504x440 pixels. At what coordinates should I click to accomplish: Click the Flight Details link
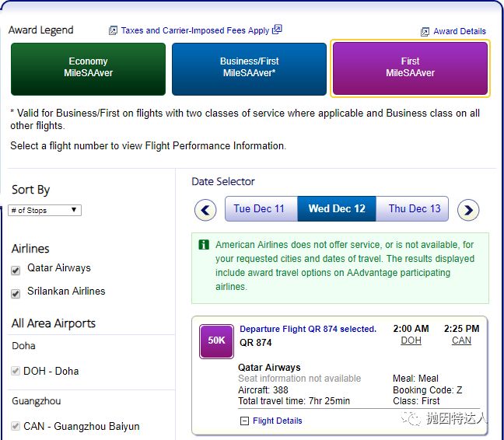278,421
